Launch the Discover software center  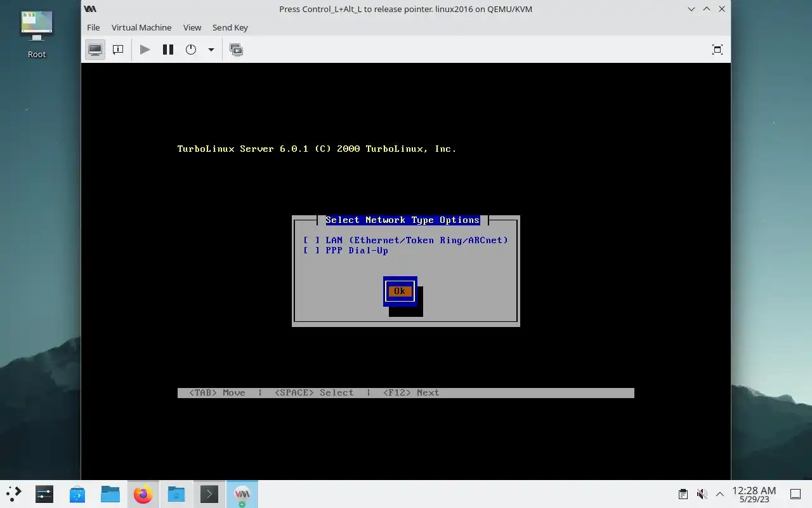(77, 494)
